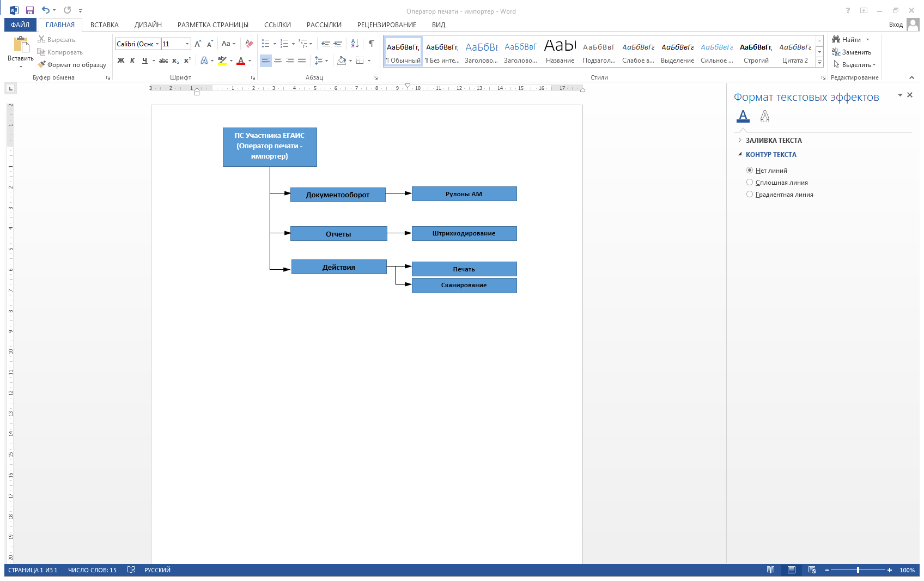Image resolution: width=924 pixels, height=581 pixels.
Task: Open font name Calibri combo box
Action: 138,44
